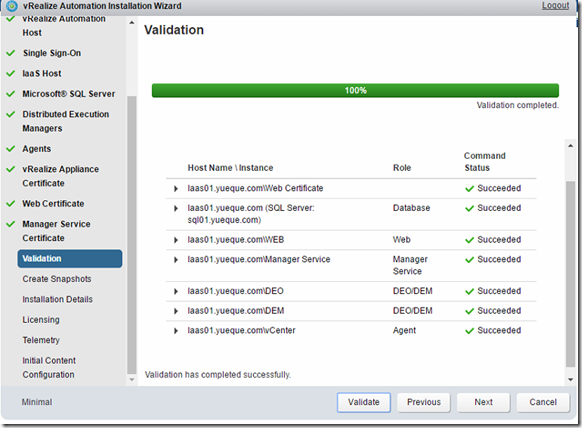This screenshot has width=582, height=428.
Task: Click the checkmark next to Microsoft SQL Server
Action: coord(11,94)
